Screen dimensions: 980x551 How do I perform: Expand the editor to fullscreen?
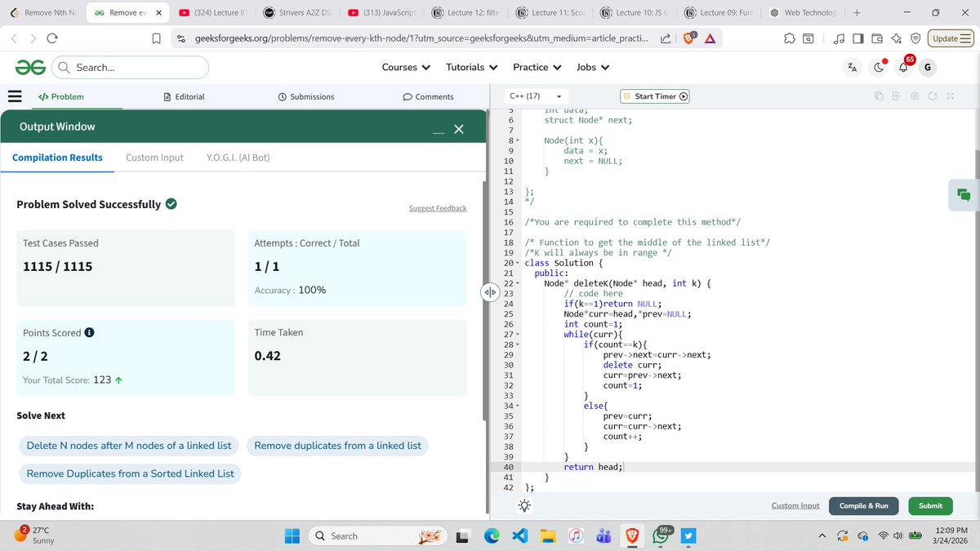(x=951, y=96)
